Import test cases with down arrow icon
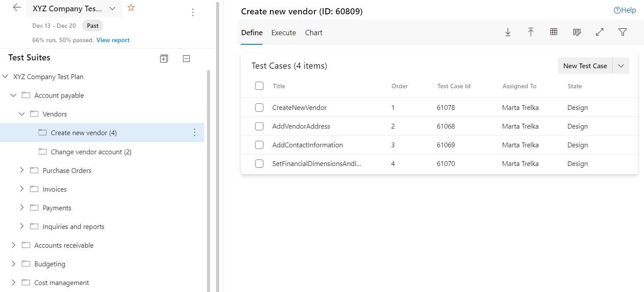 click(x=508, y=32)
